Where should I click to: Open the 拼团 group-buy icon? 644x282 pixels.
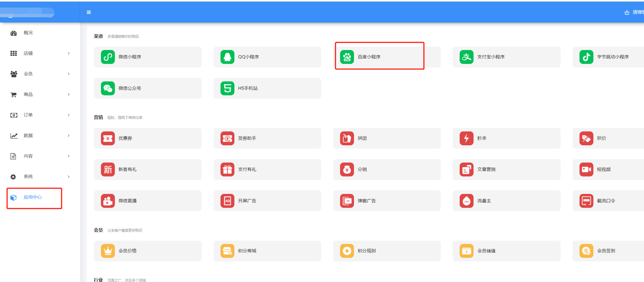pyautogui.click(x=347, y=138)
